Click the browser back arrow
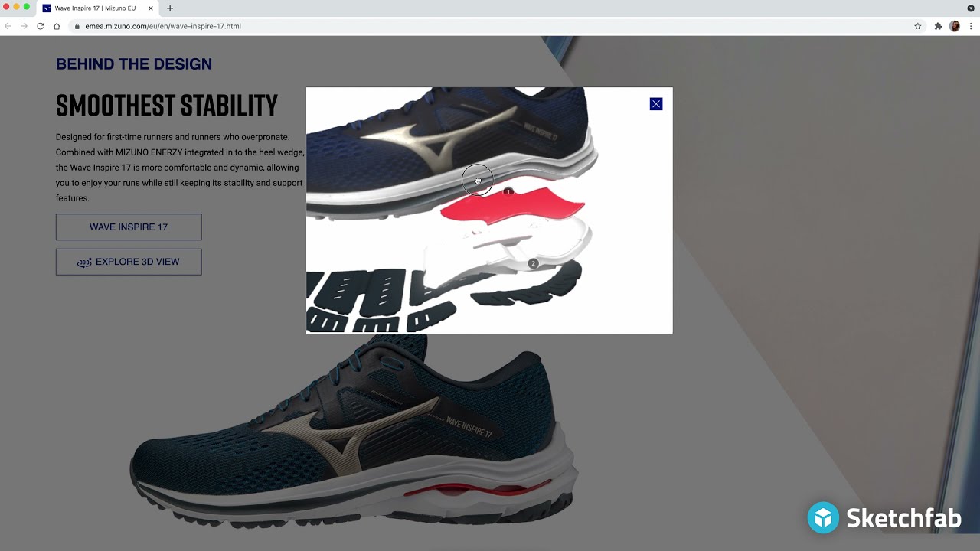This screenshot has width=980, height=551. [x=8, y=26]
